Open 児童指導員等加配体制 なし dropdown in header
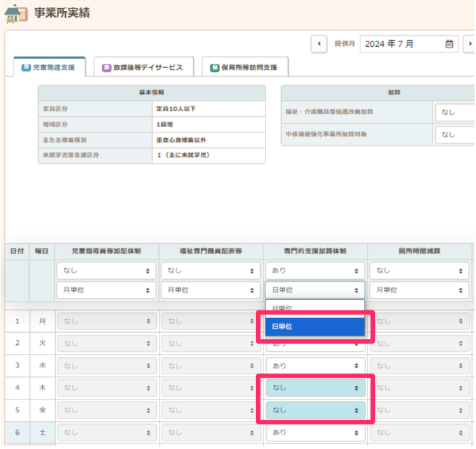476x449 pixels. 106,270
